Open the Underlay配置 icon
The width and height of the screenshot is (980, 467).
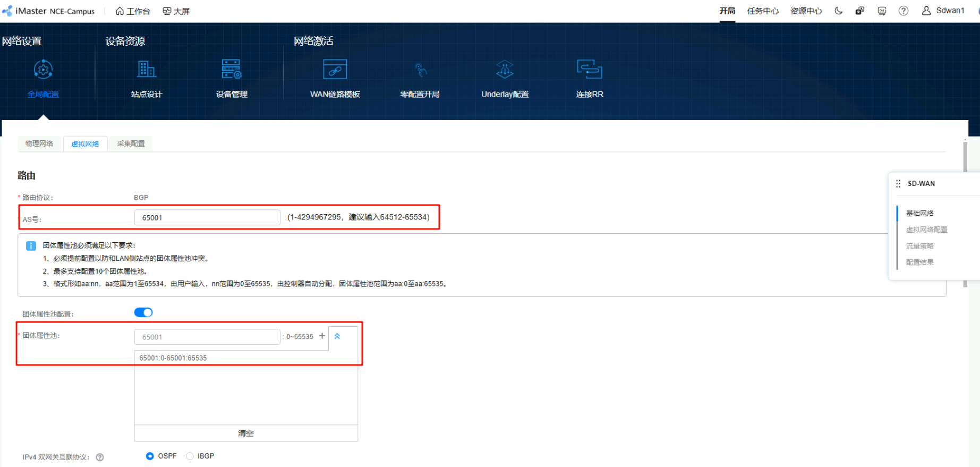click(x=505, y=70)
